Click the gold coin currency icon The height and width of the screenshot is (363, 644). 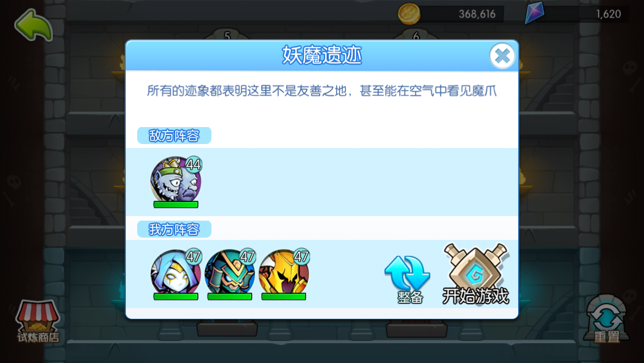(409, 14)
